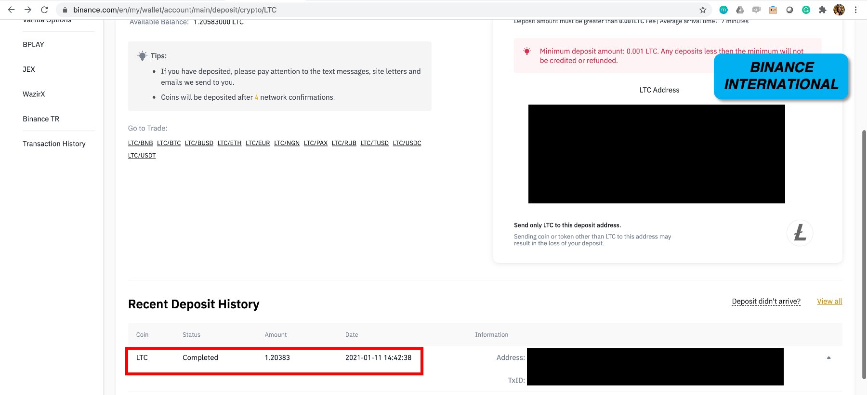Go to LTC/BTC trading pair
Screen dimensions: 868x395
tap(169, 143)
